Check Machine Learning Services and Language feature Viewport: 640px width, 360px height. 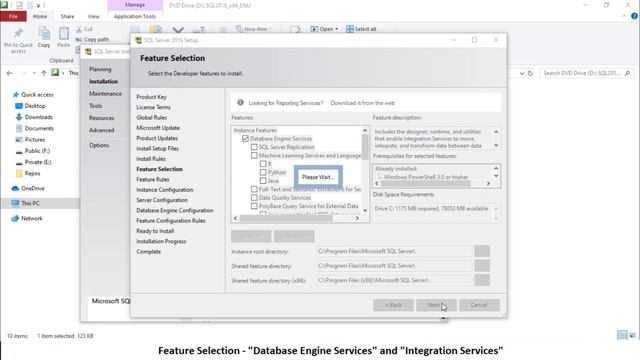254,156
